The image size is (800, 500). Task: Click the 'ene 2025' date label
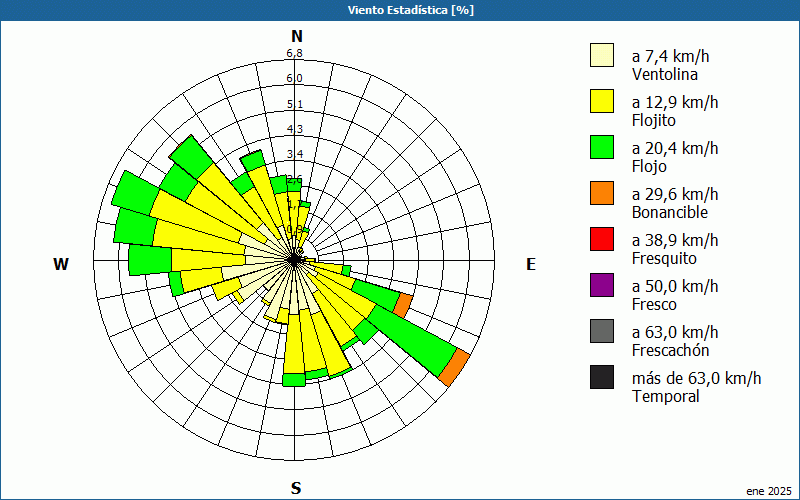coord(769,491)
